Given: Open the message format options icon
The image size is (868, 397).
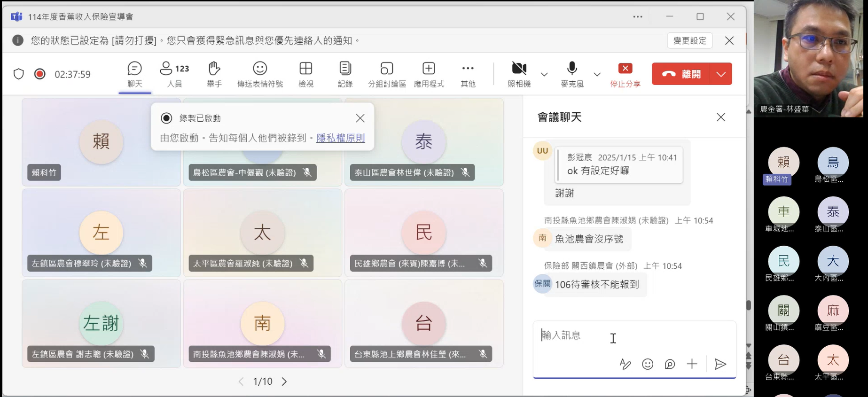Looking at the screenshot, I should coord(625,364).
